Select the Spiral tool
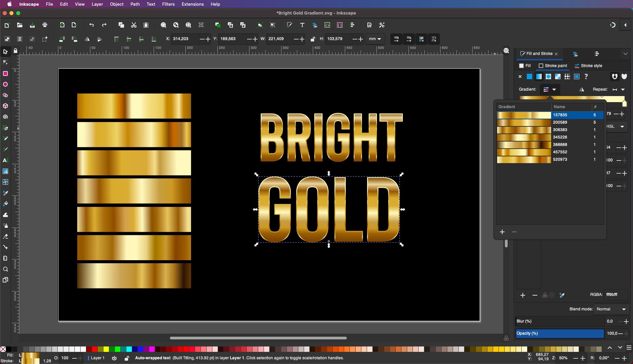Image resolution: width=633 pixels, height=364 pixels. 5,117
